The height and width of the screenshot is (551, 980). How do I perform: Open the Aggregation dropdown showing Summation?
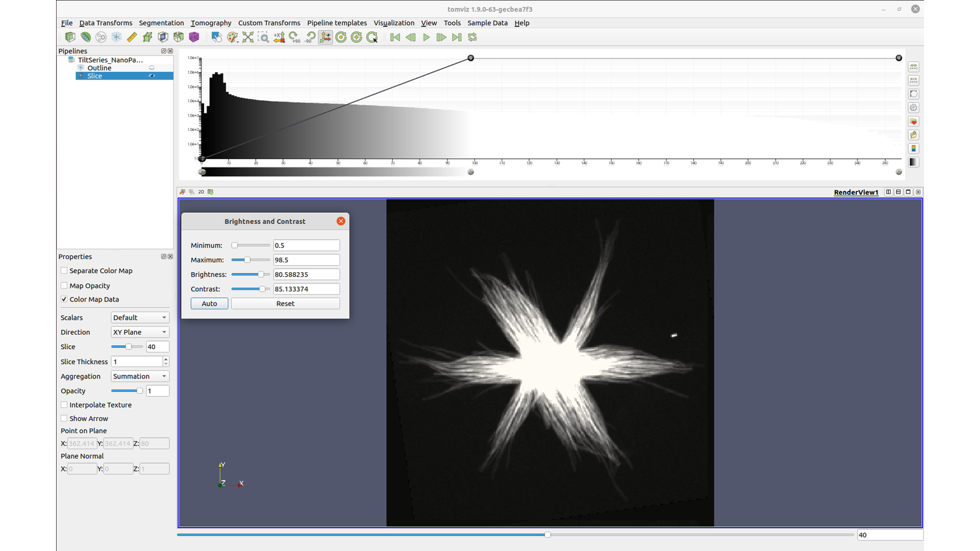click(139, 376)
